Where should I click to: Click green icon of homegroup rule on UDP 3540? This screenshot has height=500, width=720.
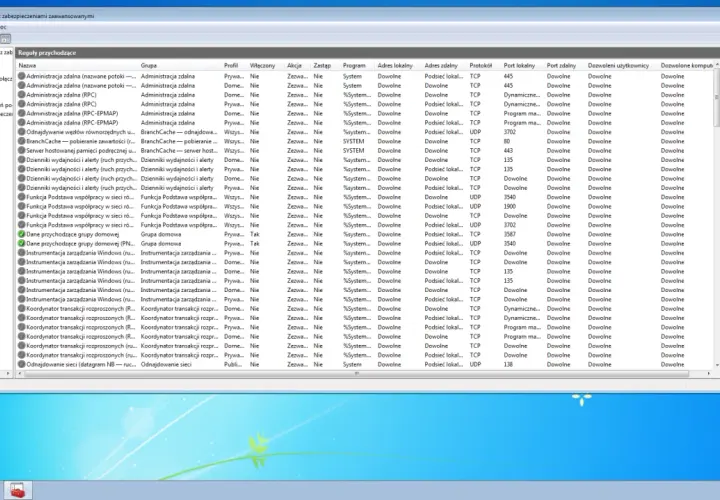21,243
